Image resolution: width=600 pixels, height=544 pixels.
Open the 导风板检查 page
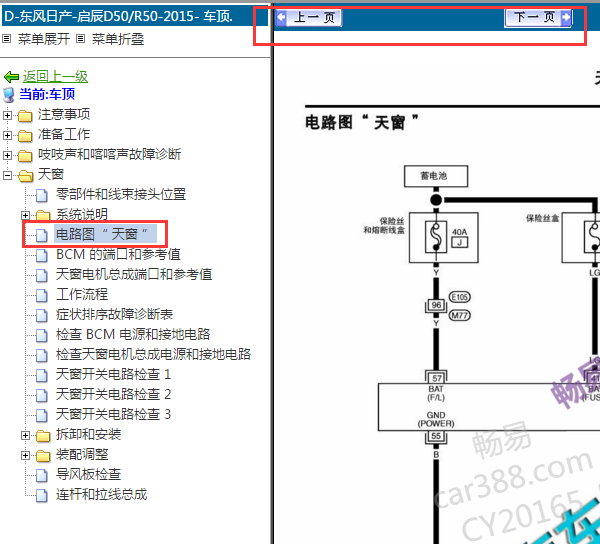pyautogui.click(x=88, y=474)
